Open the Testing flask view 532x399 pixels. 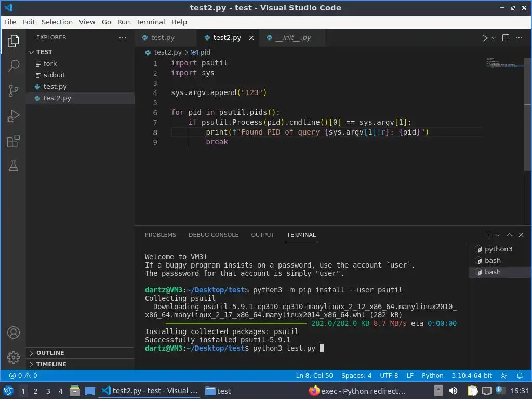click(13, 166)
